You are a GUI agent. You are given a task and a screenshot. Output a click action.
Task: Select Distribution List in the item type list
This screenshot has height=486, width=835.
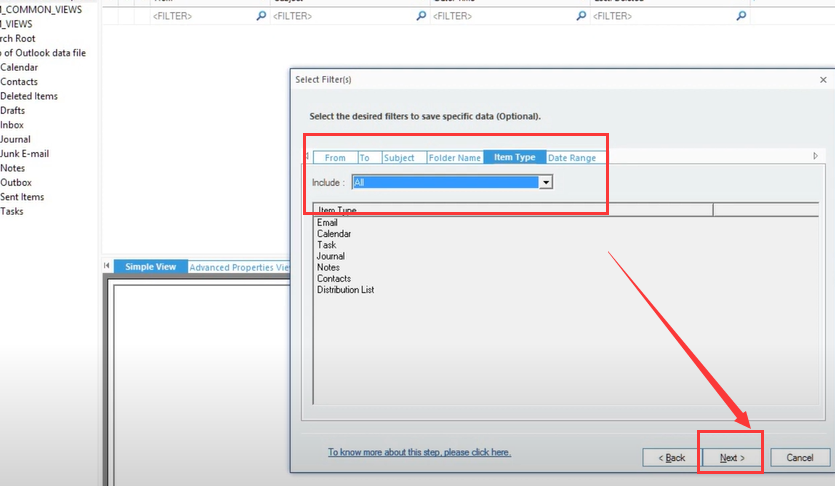[x=346, y=290]
